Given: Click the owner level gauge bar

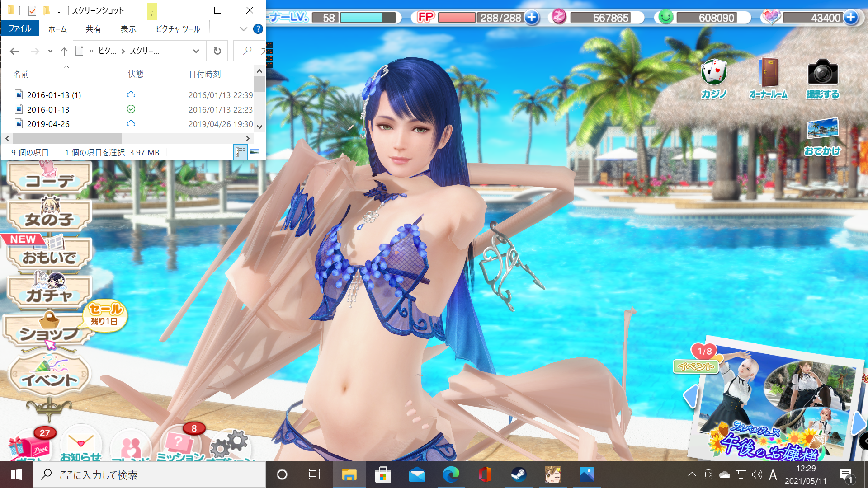Looking at the screenshot, I should point(368,18).
